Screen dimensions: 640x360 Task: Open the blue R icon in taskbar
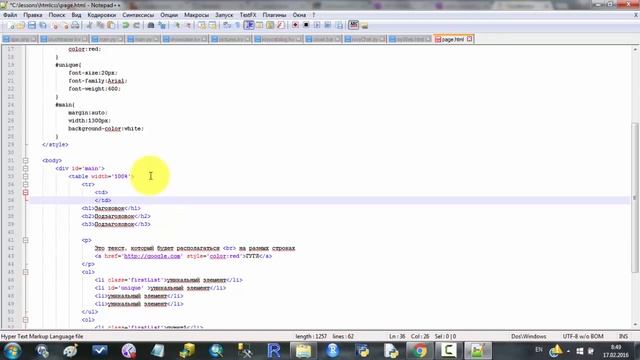tap(274, 351)
